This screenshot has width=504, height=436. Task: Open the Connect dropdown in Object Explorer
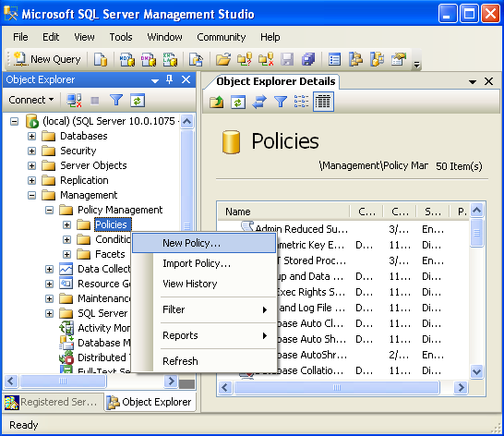31,100
